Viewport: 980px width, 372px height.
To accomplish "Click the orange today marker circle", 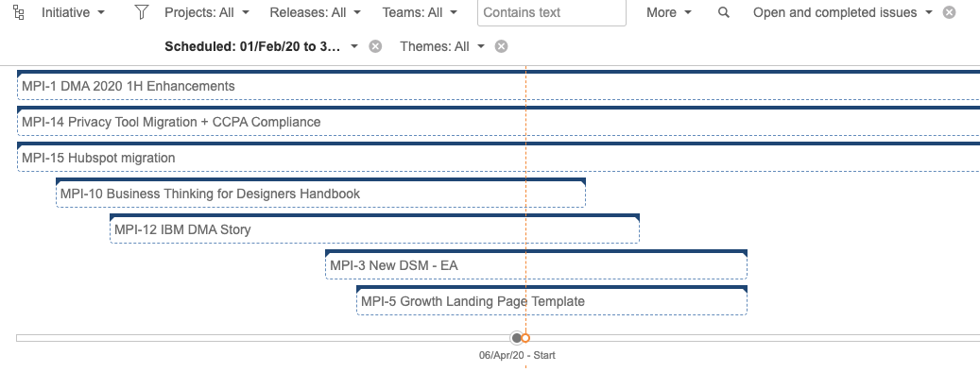I will (525, 338).
